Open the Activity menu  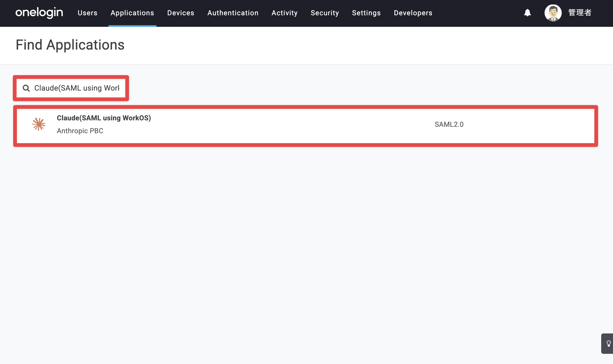[x=284, y=13]
